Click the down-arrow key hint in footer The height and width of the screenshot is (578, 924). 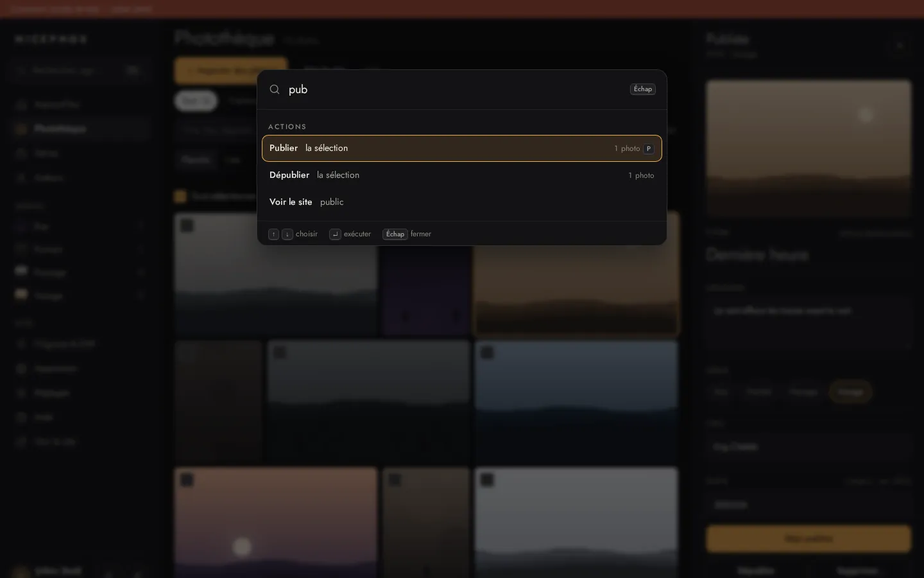[x=287, y=234]
